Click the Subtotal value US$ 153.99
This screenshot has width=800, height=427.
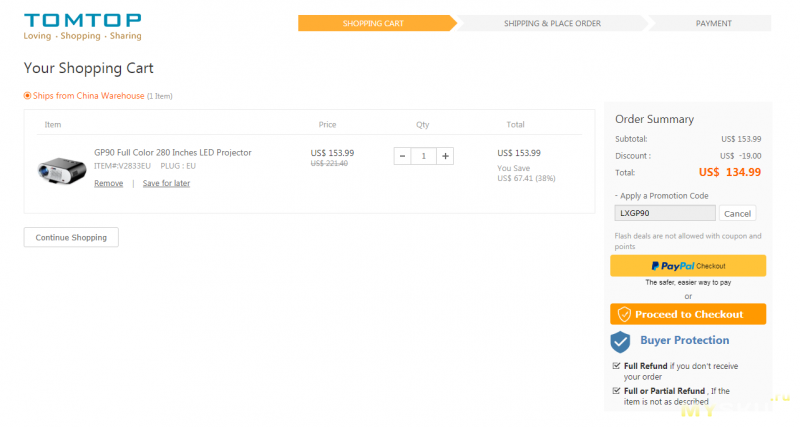click(741, 139)
